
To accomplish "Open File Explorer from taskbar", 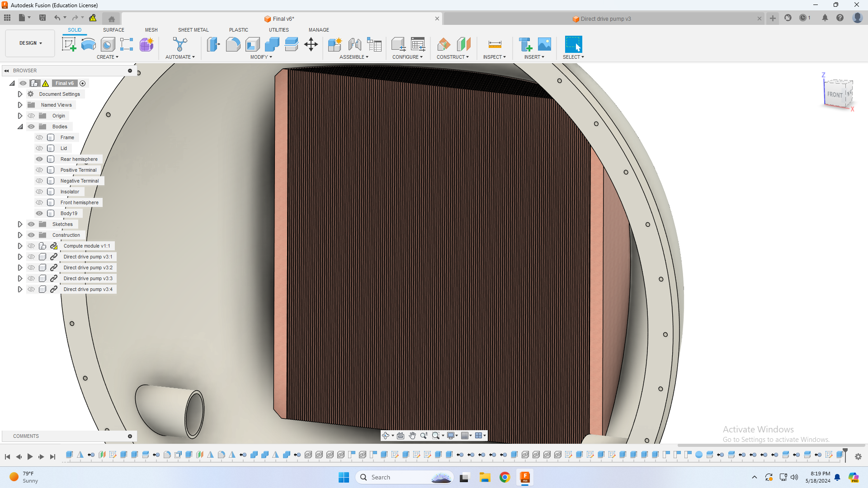I will point(485,477).
